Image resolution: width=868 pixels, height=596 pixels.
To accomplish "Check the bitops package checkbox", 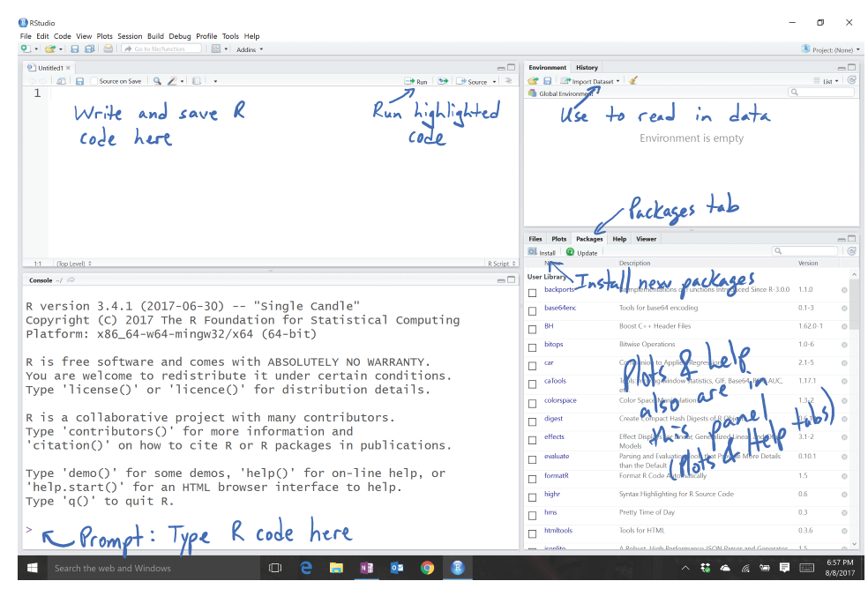I will click(533, 347).
